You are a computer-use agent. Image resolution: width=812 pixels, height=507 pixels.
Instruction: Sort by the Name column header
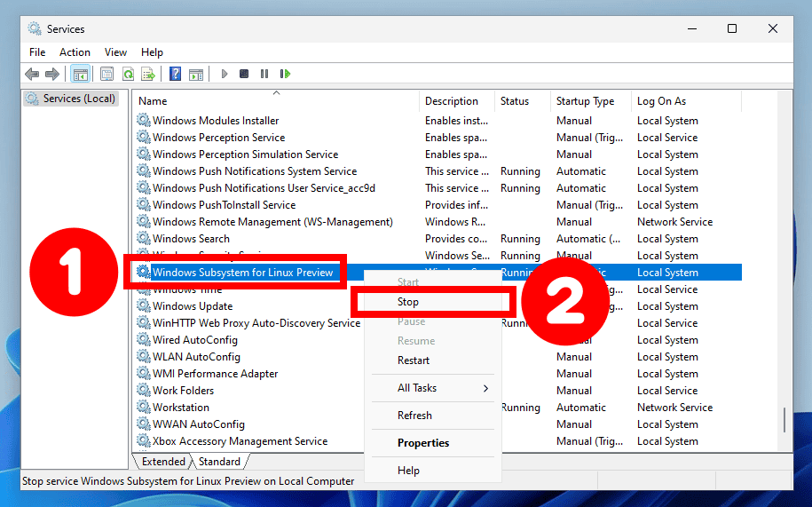(x=275, y=101)
